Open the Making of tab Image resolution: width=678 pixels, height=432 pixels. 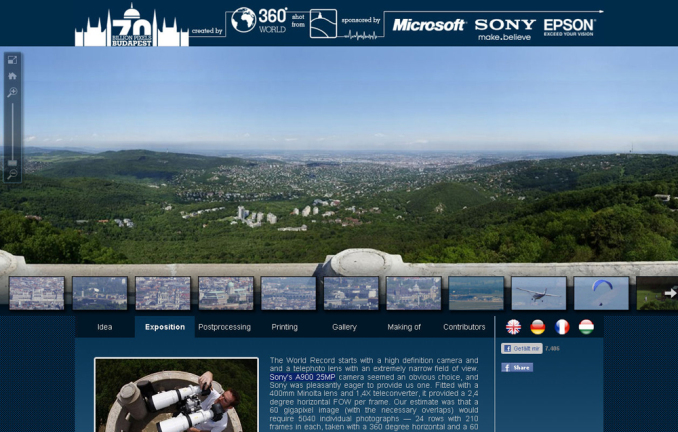click(x=404, y=327)
